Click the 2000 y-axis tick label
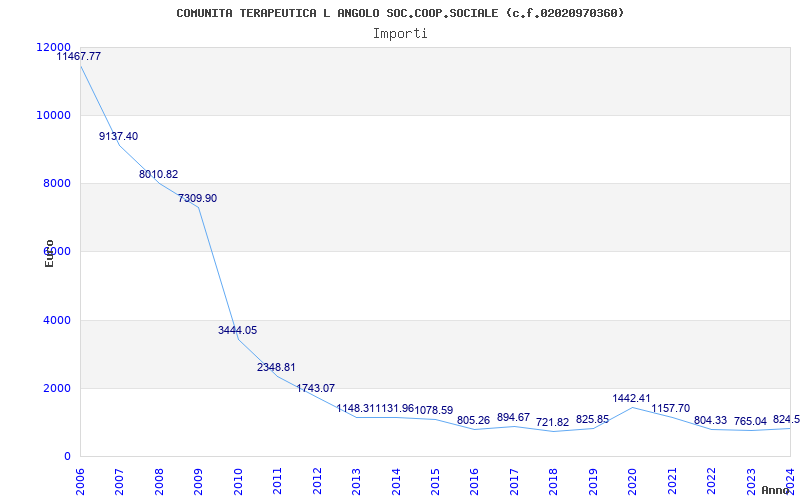800x500 pixels. [x=56, y=388]
